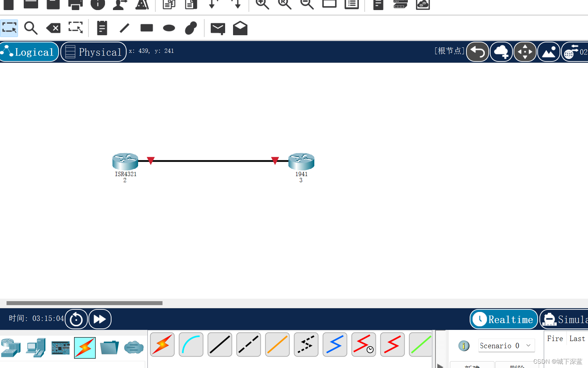Click the Zoom In magnifier
This screenshot has height=368, width=588.
(x=262, y=4)
